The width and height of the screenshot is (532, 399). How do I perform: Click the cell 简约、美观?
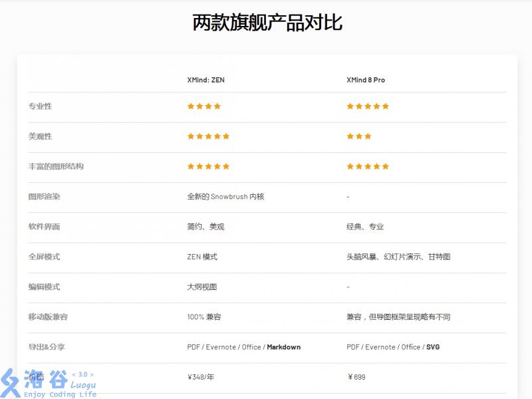coord(205,227)
